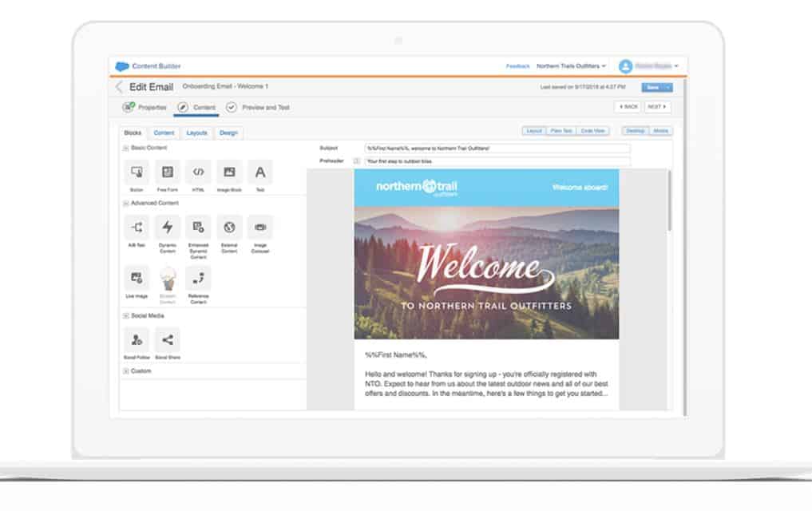The width and height of the screenshot is (812, 519).
Task: Select the Desktop preview mode
Action: click(635, 131)
